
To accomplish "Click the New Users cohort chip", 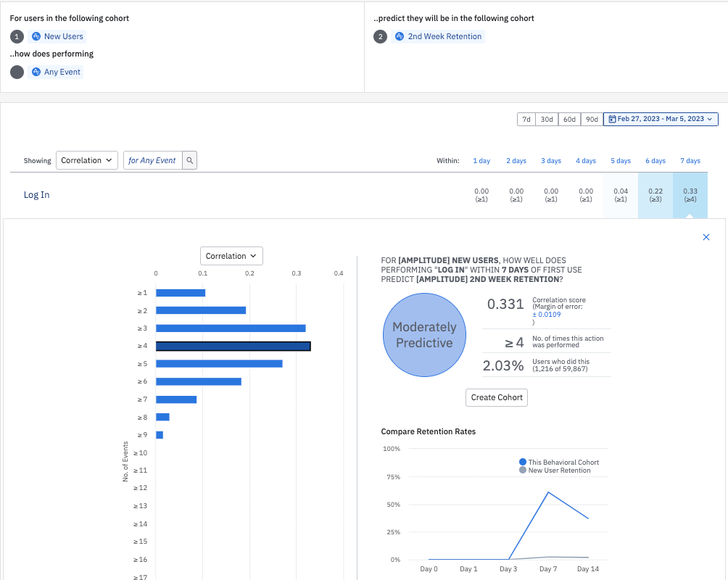I will (x=57, y=36).
